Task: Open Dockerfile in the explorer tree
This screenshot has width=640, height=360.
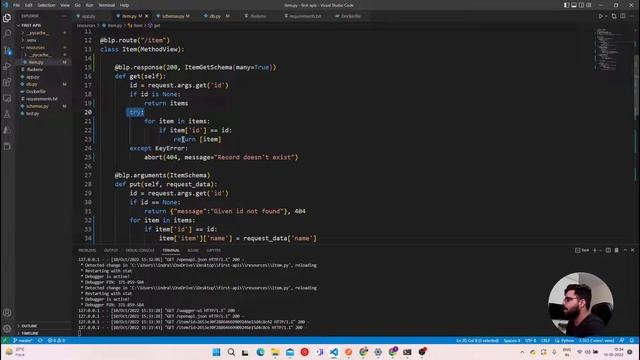Action: click(36, 91)
